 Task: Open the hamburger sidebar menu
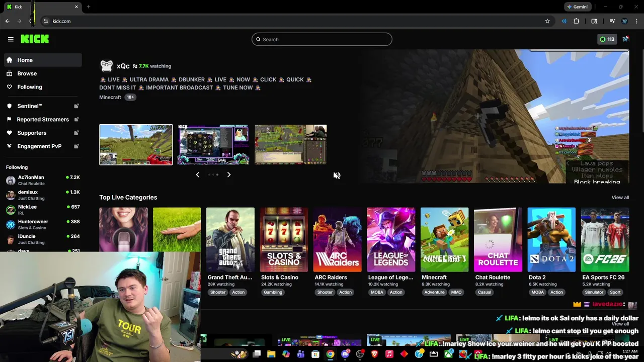11,39
